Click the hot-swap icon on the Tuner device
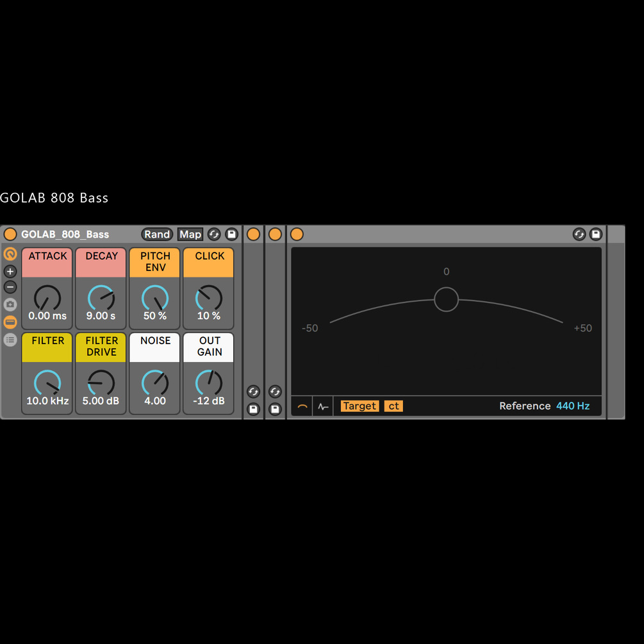Screen dimensions: 644x644 [x=579, y=234]
